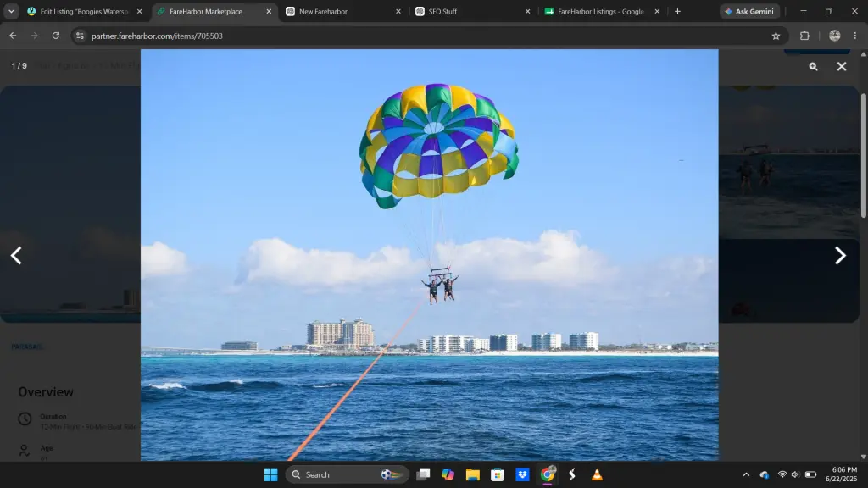The image size is (868, 488).
Task: Close the SEO Stuff tab
Action: pyautogui.click(x=527, y=11)
